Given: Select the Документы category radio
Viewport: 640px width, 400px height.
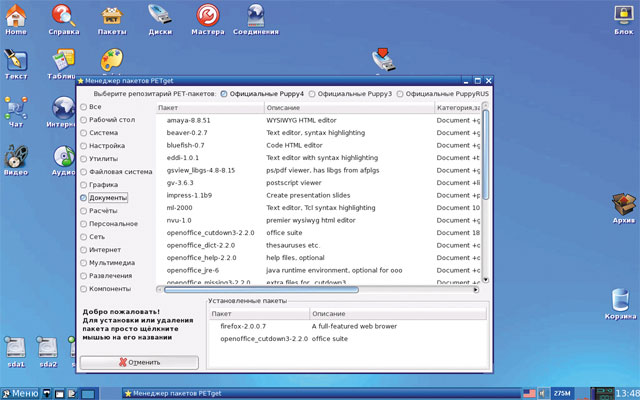Looking at the screenshot, I should (x=84, y=198).
